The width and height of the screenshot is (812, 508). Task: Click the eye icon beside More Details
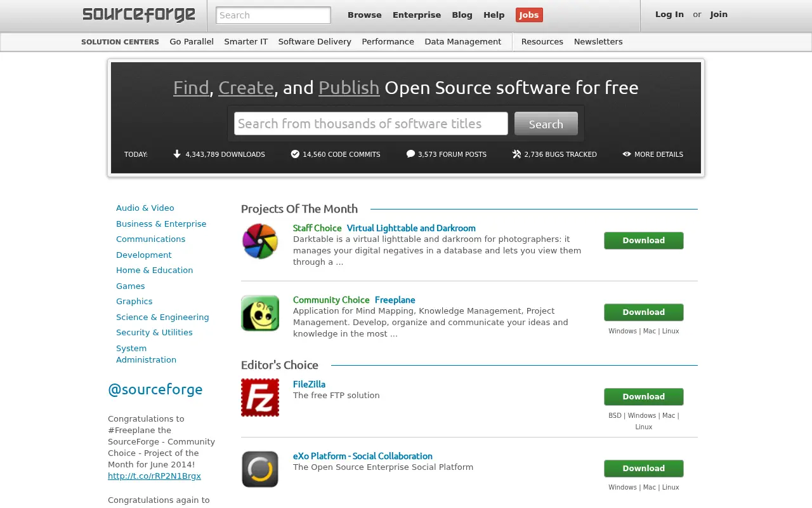pos(627,154)
